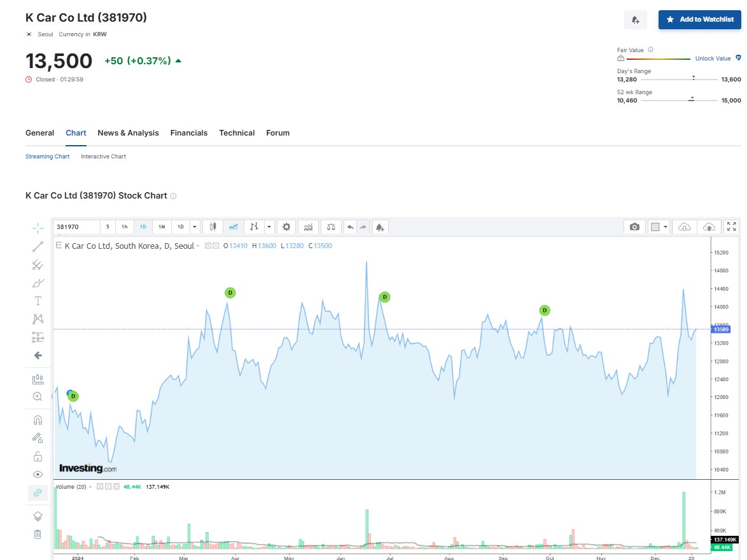The image size is (747, 560).
Task: Click the save chart cloud upload icon
Action: coord(709,227)
